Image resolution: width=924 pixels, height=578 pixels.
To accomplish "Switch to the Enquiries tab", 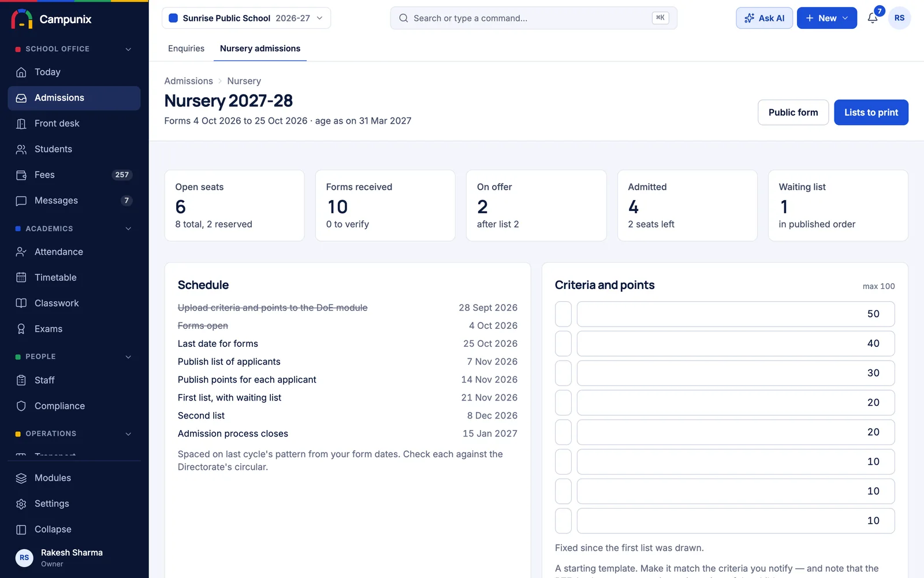I will tap(186, 49).
